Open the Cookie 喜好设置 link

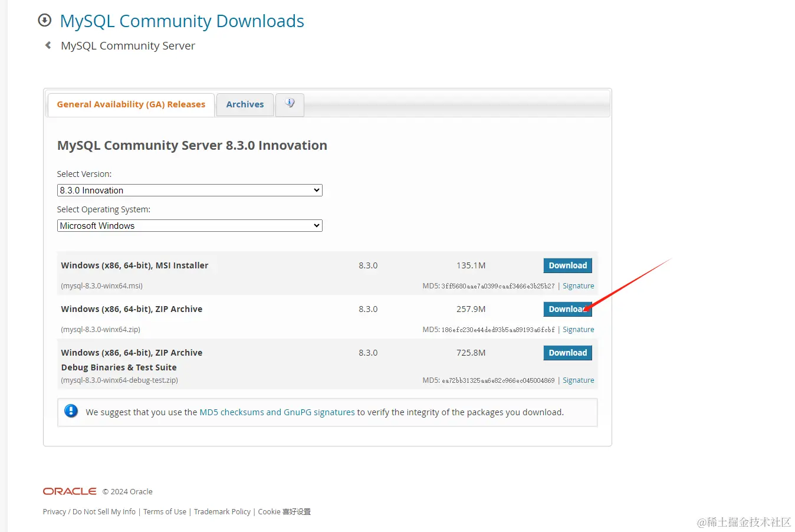coord(284,512)
